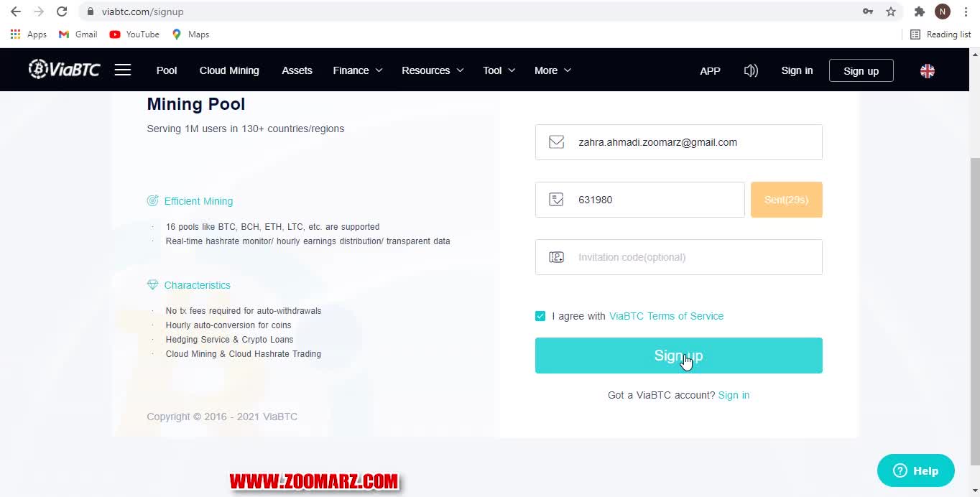Click the site lock padlock icon
This screenshot has width=980, height=497.
click(90, 11)
